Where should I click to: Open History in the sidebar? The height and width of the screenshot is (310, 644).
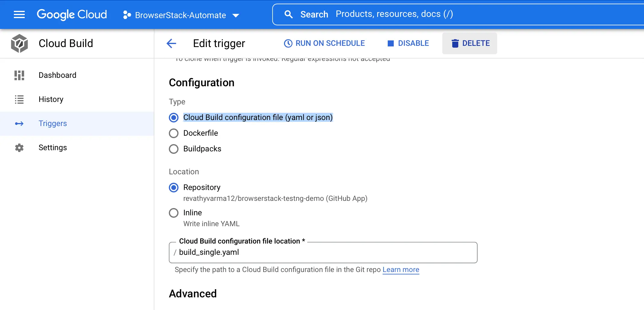click(51, 99)
